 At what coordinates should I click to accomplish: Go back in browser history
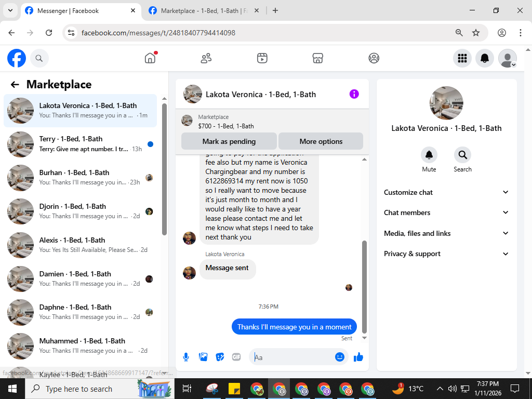[x=11, y=33]
